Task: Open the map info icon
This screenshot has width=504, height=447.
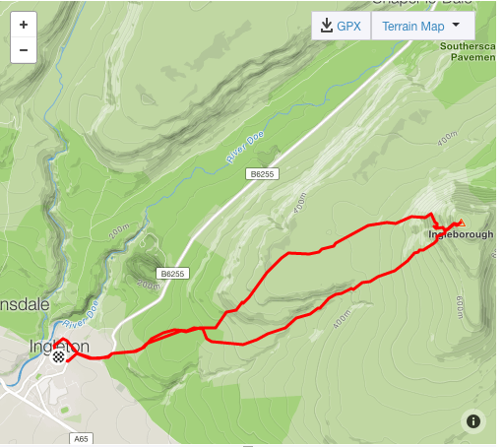Action: click(x=473, y=421)
